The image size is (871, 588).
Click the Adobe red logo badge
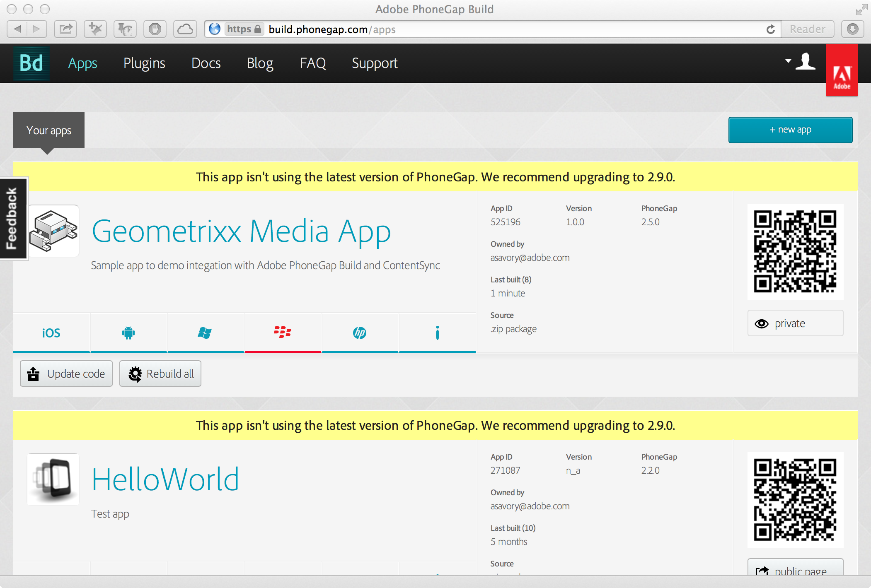[842, 70]
